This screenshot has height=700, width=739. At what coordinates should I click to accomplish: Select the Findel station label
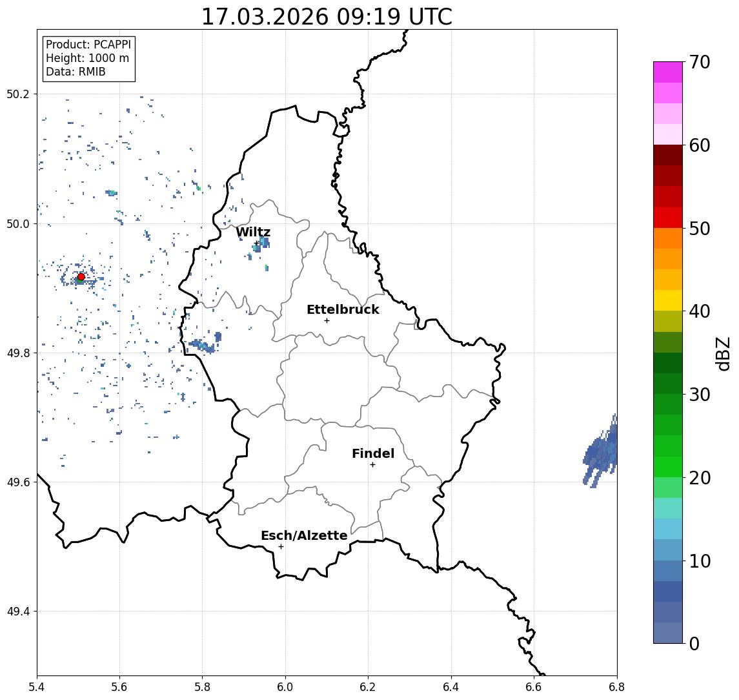coord(373,453)
